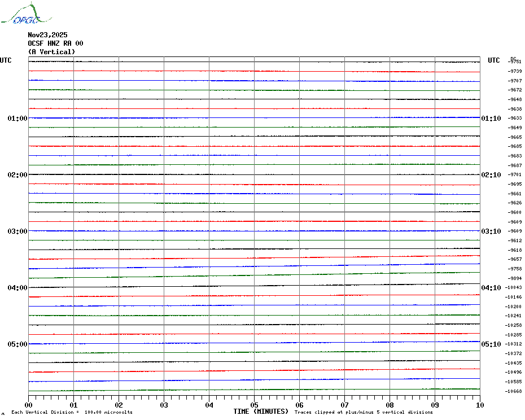Select the 05:00 time label

[17, 344]
